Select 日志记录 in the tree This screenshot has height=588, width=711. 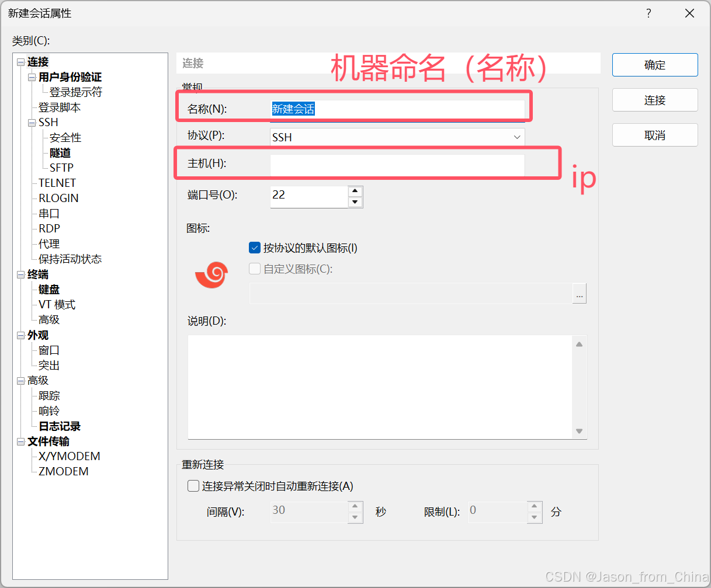click(60, 426)
